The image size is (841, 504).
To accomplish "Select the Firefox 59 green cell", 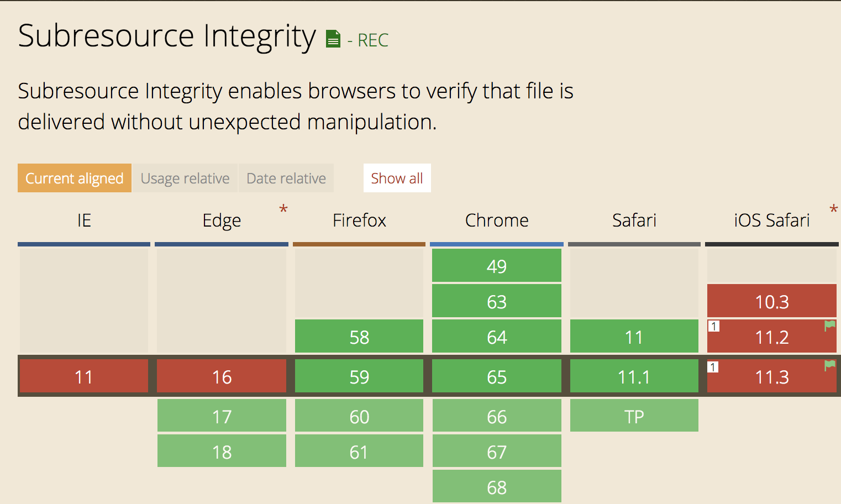I will coord(359,376).
